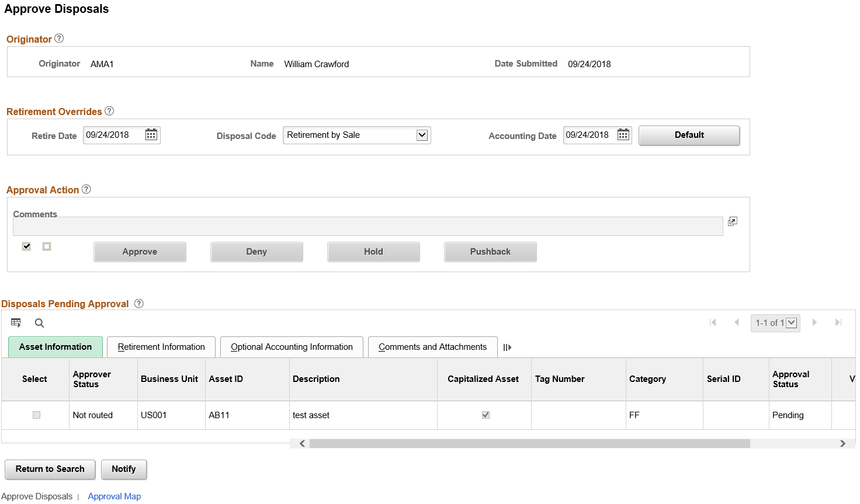Click the select-all checked box icon

(x=26, y=246)
